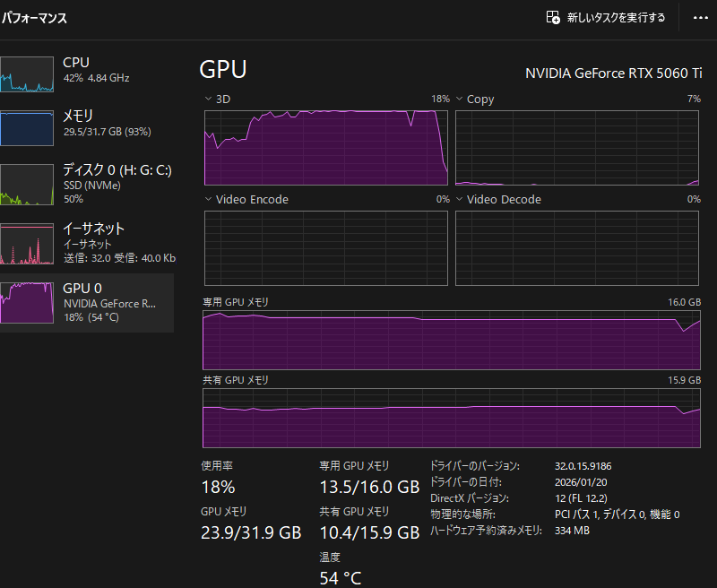
Task: Select the メモリ mini graph thumbnail
Action: tap(27, 128)
